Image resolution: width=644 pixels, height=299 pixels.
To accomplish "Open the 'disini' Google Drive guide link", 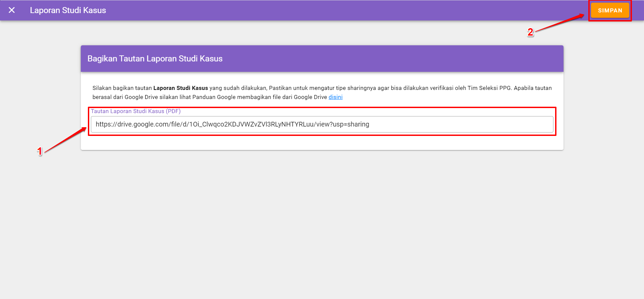I will coord(335,97).
